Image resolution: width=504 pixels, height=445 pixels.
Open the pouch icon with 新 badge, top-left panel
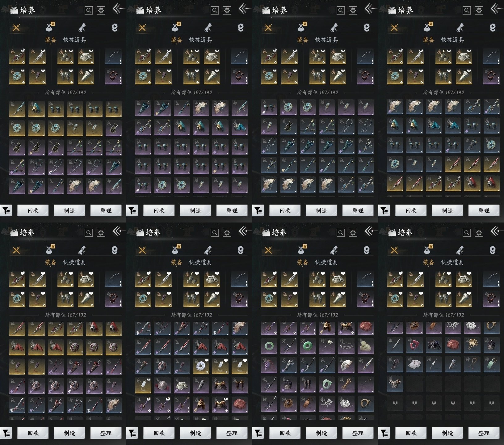[50, 27]
